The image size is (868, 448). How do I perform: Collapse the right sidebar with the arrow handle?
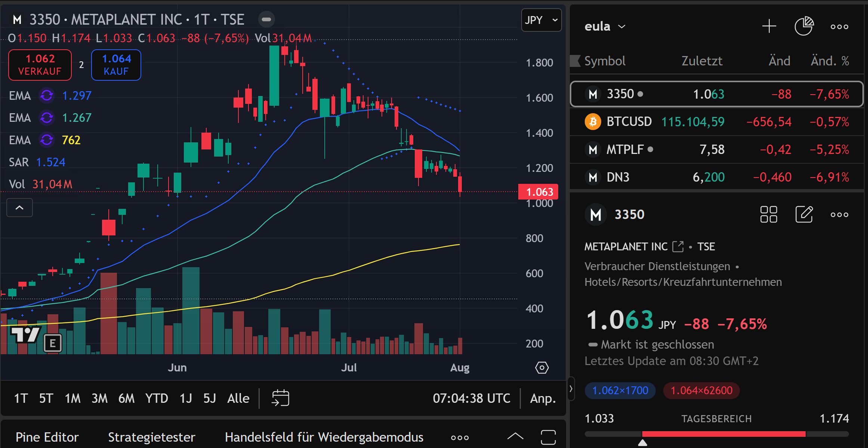(571, 389)
